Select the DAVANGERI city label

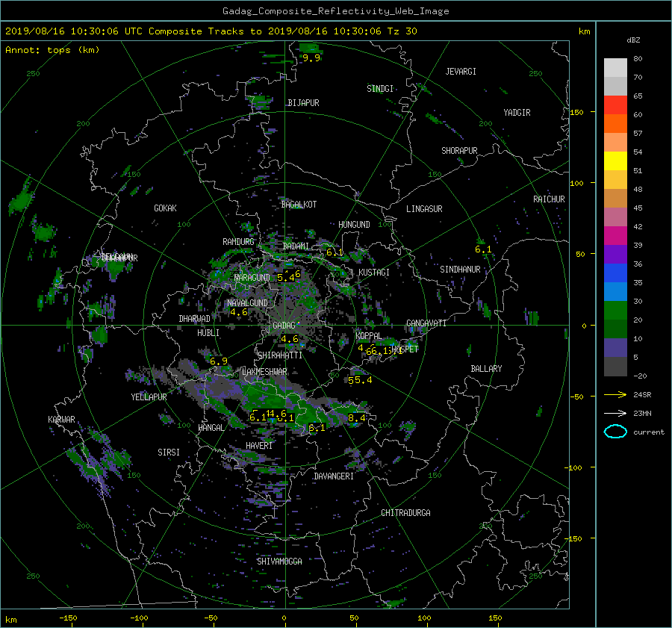[334, 476]
